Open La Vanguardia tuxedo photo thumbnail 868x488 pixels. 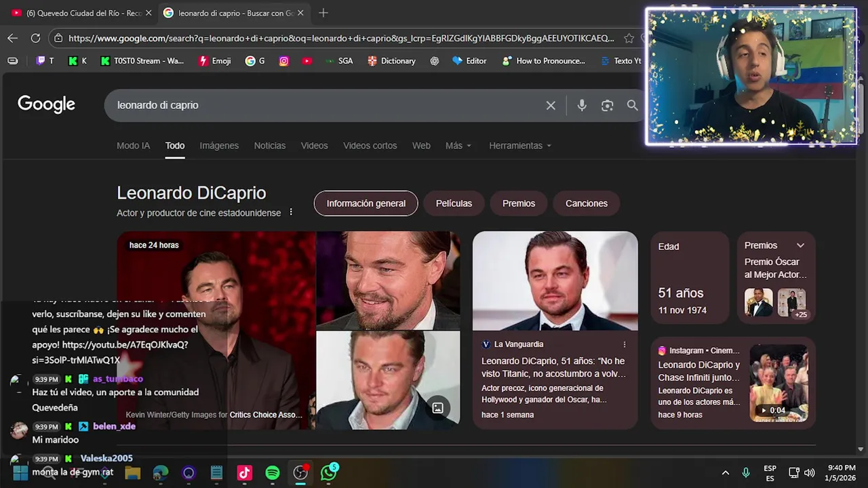pos(555,281)
